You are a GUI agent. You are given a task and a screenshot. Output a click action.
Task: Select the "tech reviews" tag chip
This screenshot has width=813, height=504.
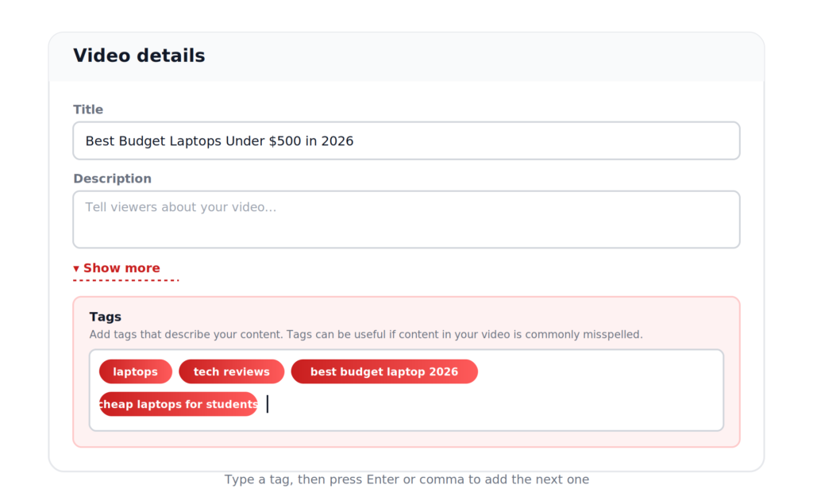(231, 371)
